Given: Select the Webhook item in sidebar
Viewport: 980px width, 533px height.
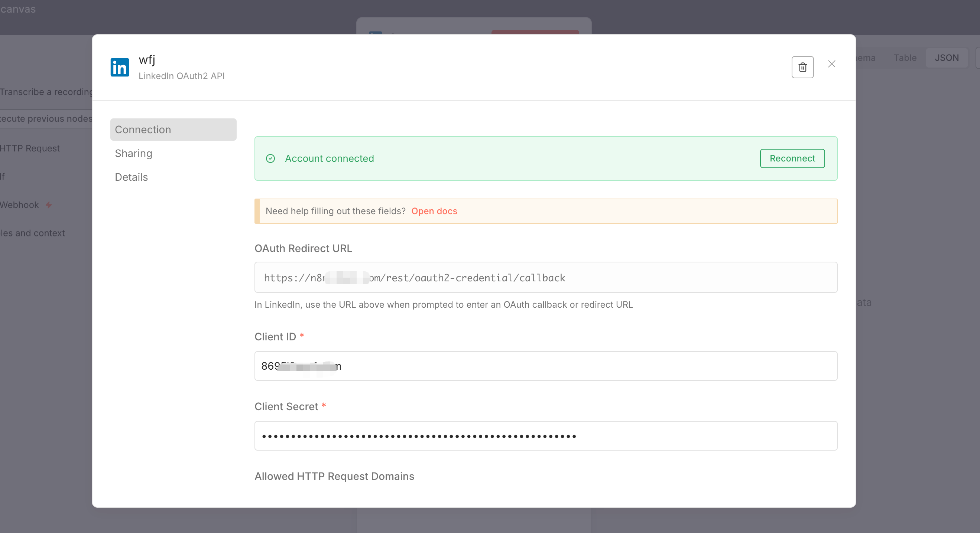Looking at the screenshot, I should [x=20, y=205].
